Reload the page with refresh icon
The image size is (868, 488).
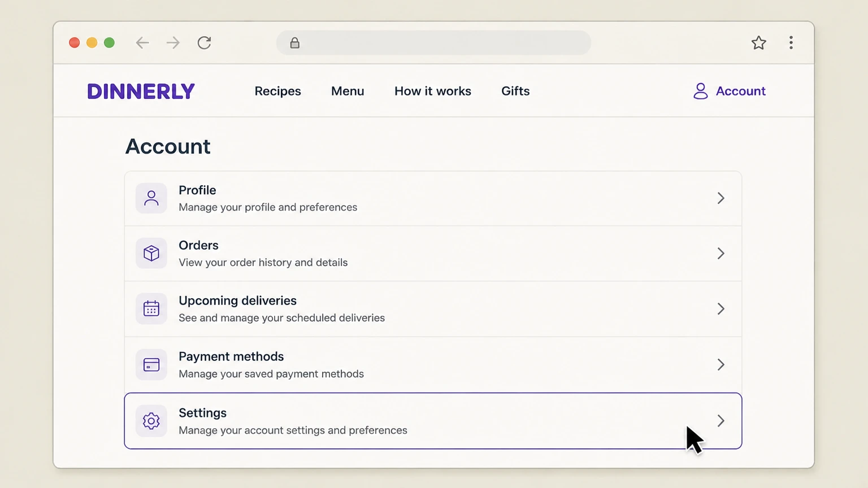[x=204, y=43]
